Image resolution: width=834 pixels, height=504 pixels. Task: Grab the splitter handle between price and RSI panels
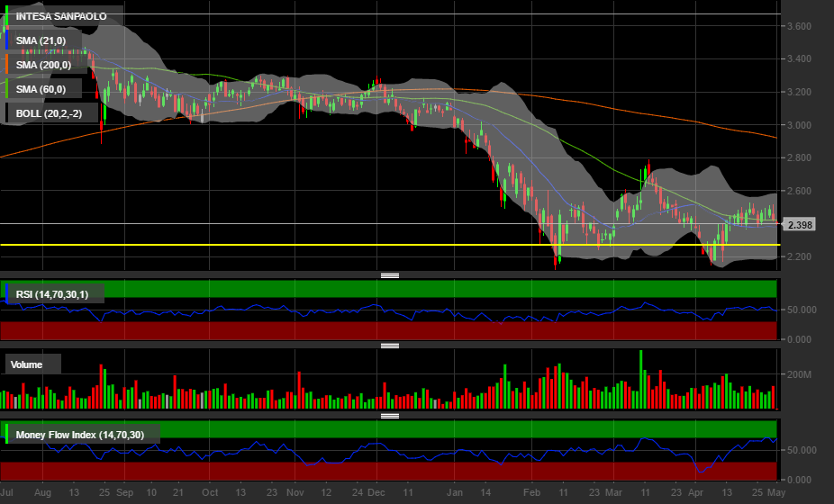(390, 275)
